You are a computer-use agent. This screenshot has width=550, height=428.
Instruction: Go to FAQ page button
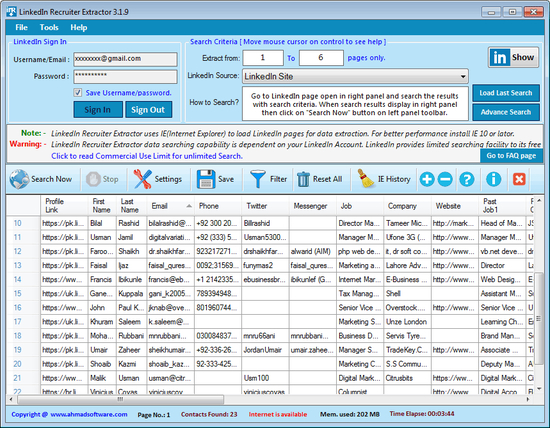[511, 155]
